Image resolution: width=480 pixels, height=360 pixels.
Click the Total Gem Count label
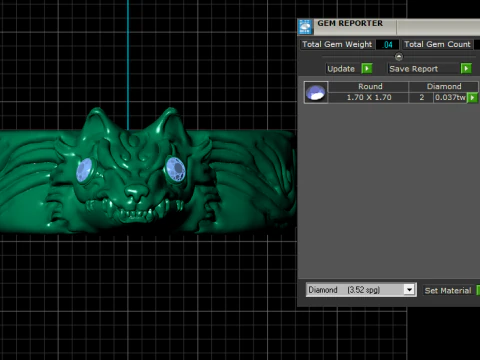(x=437, y=44)
